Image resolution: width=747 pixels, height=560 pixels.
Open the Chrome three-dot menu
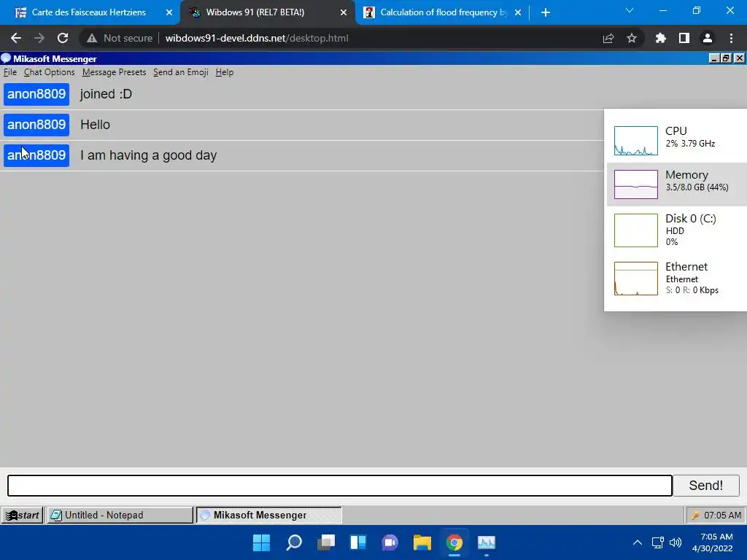coord(731,38)
